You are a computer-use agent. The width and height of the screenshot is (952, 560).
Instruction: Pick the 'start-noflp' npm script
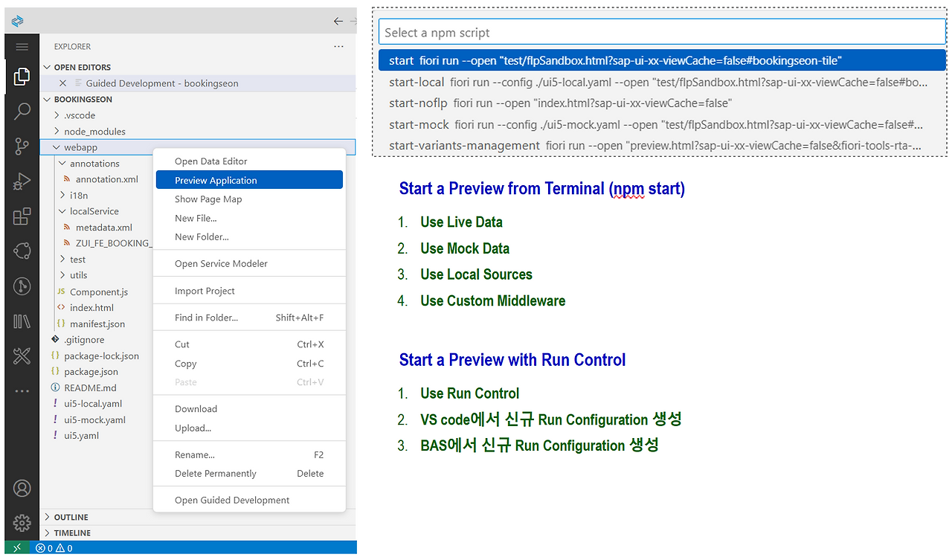click(661, 103)
